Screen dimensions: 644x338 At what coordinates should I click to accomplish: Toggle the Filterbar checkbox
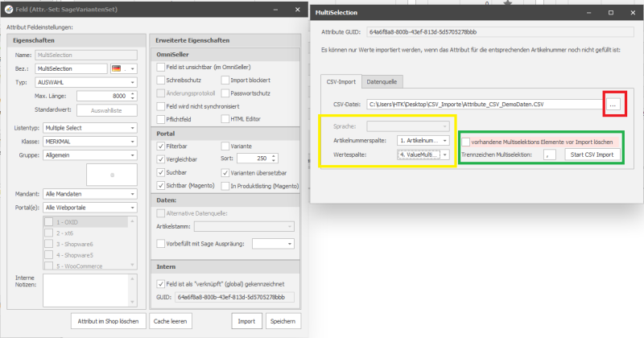coord(162,146)
